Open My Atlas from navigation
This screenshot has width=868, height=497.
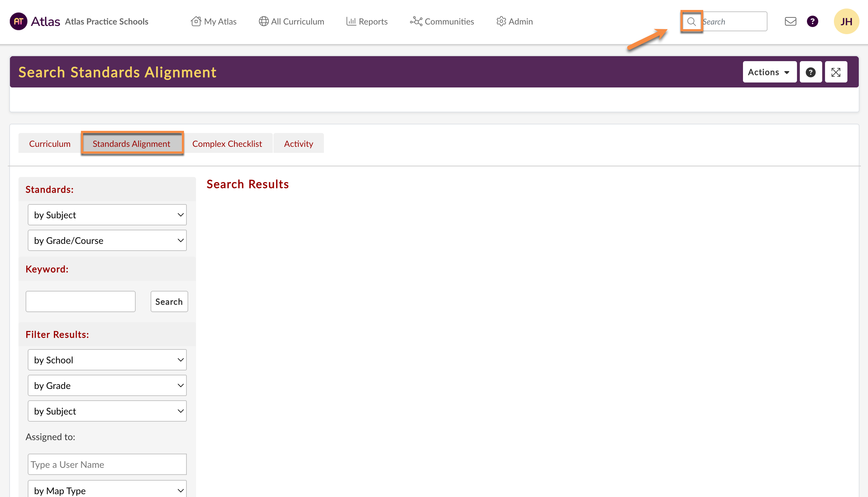[213, 22]
